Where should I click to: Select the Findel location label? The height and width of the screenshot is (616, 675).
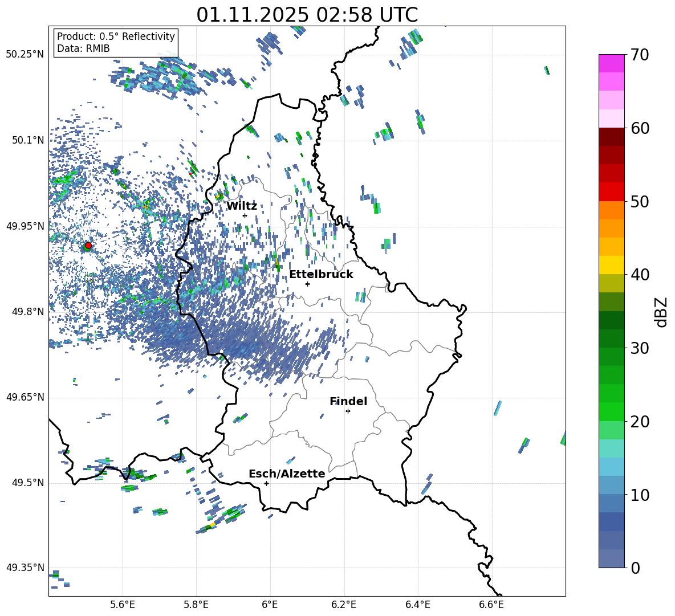[x=348, y=401]
